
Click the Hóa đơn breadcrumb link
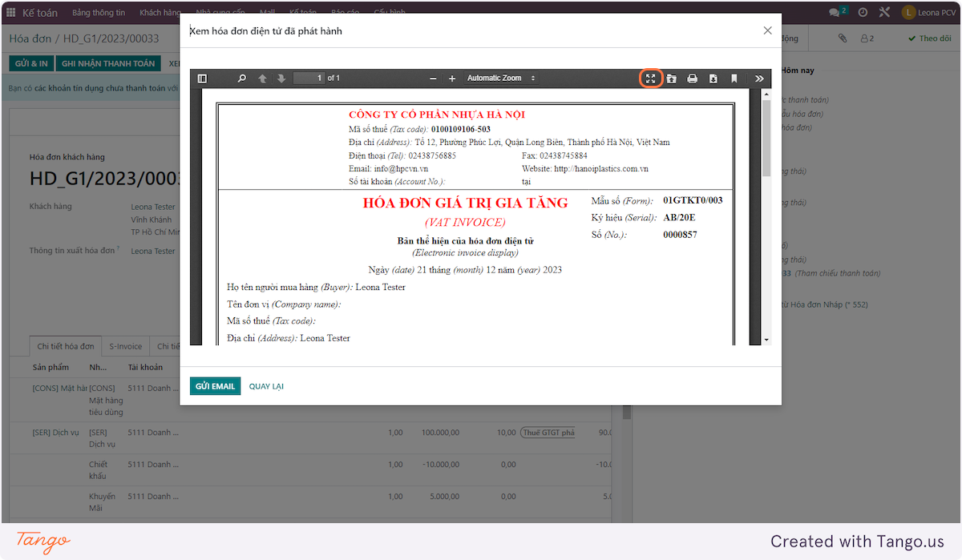pos(29,38)
